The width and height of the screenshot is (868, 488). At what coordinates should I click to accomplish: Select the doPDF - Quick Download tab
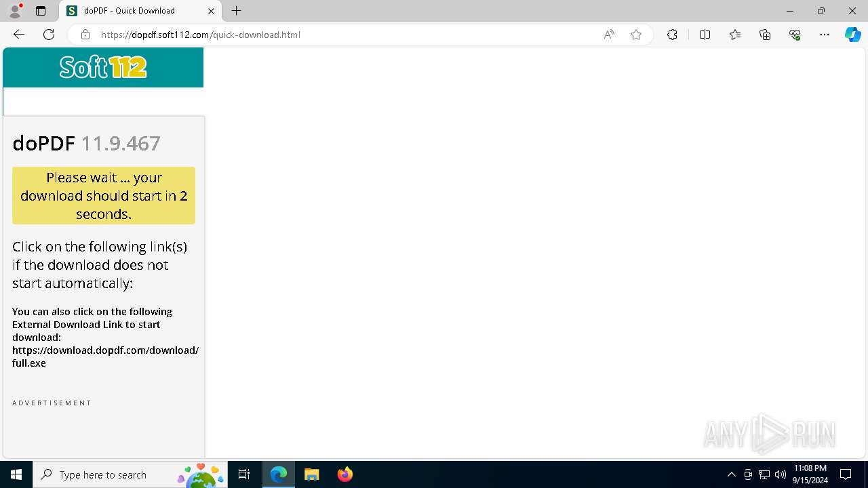tap(140, 11)
